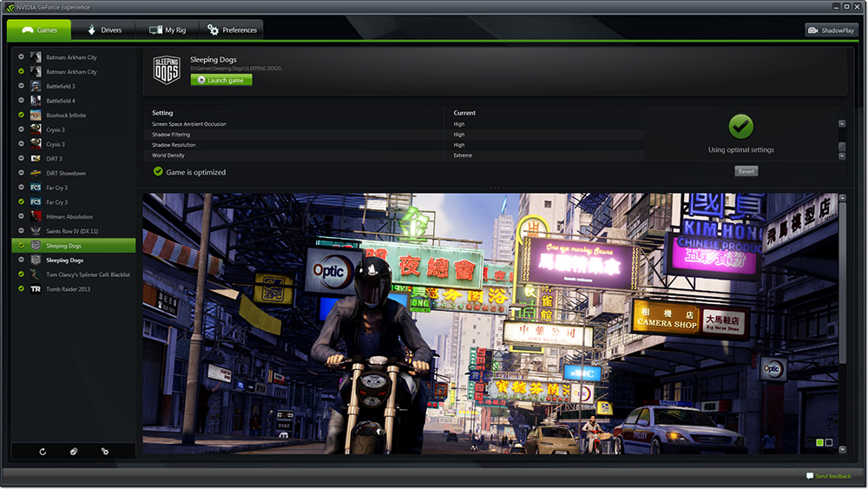Click the 'World Density' setting row
Image resolution: width=868 pixels, height=489 pixels.
[x=396, y=155]
